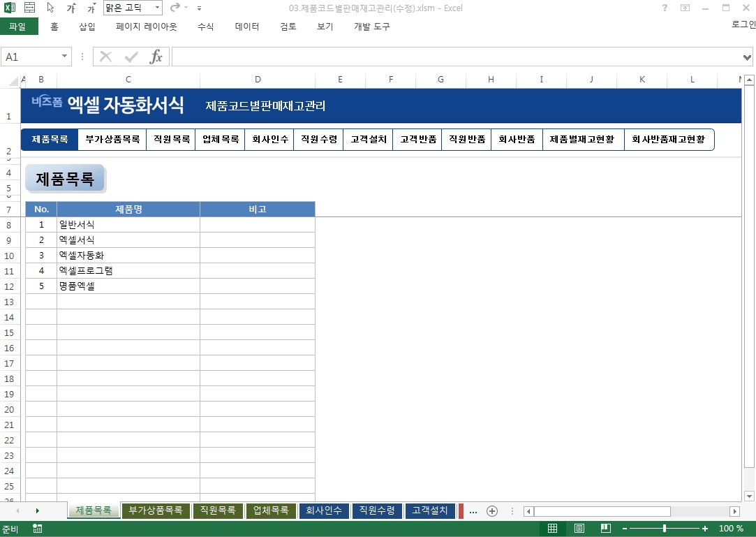The width and height of the screenshot is (756, 537).
Task: Click the help question mark icon
Action: click(665, 8)
